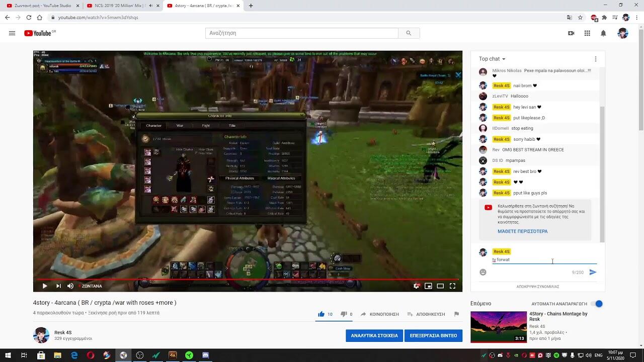Viewport: 644px width, 362px height.
Task: Open the YouTube apps grid
Action: click(587, 33)
